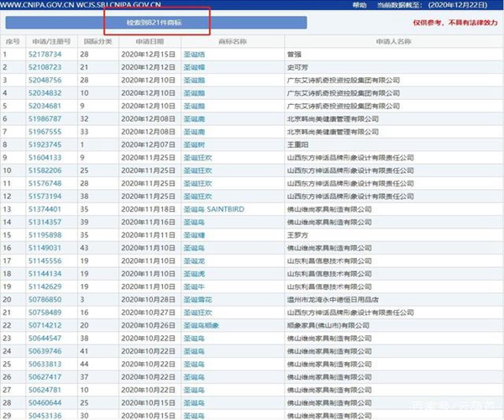Open application number 52108723
504x420 pixels.
45,66
